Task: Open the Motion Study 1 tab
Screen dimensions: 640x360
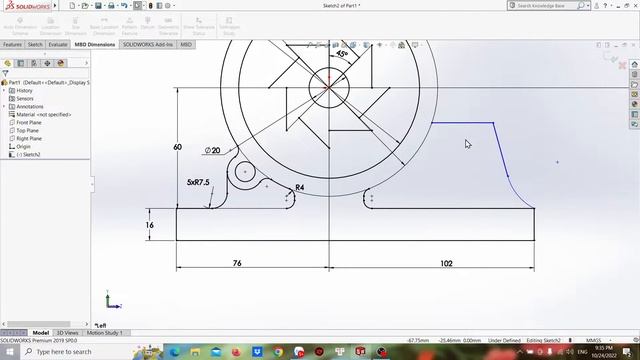Action: click(105, 333)
